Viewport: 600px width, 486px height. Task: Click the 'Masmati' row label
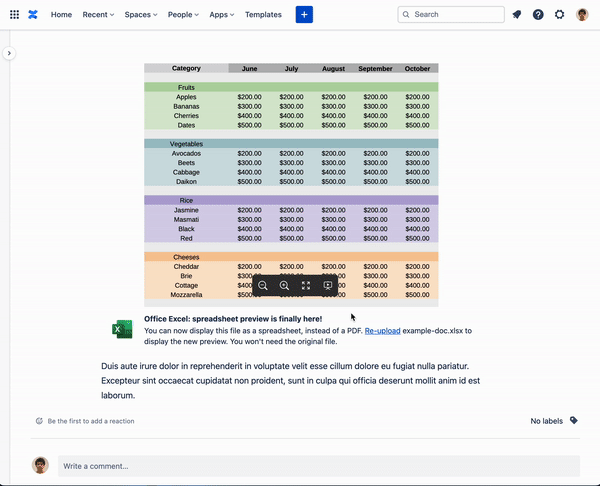[186, 219]
